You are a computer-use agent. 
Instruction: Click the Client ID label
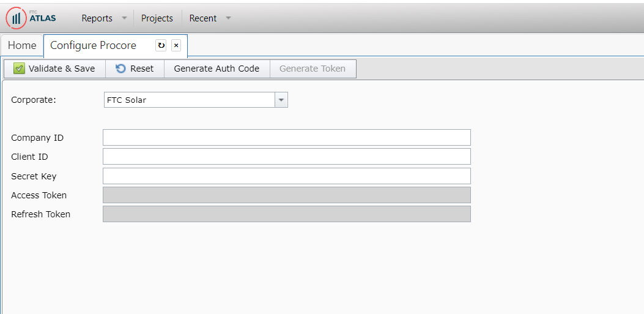point(29,157)
